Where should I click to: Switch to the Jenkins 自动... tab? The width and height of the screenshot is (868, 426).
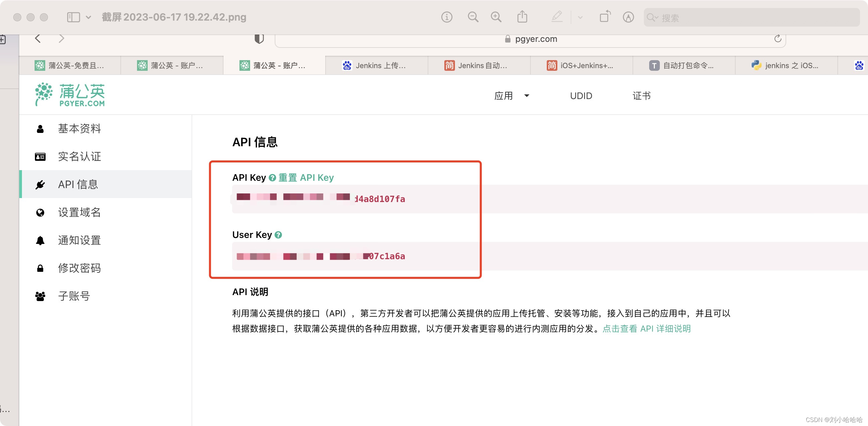coord(479,65)
